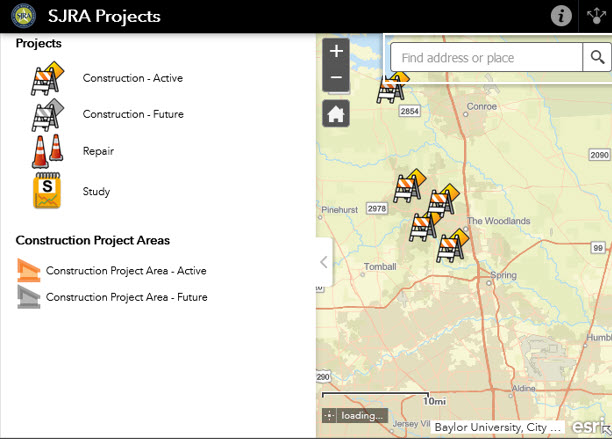Click the search magnifier button
The image size is (612, 439).
click(x=597, y=57)
